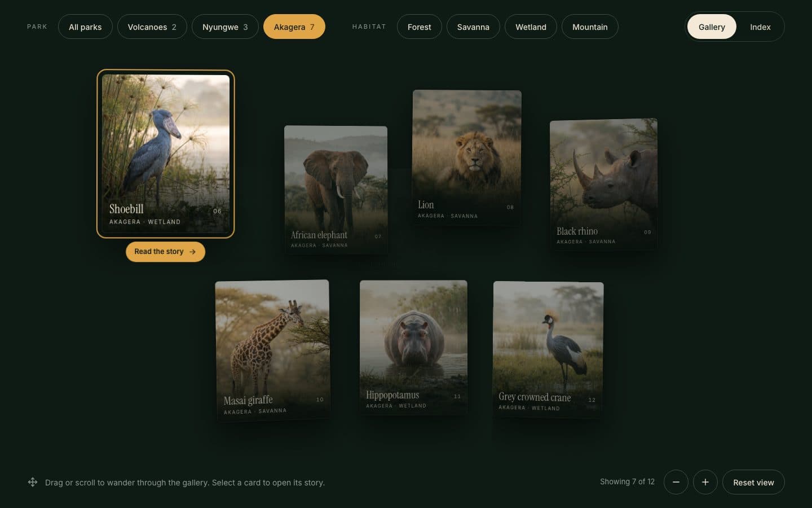Enable the Wetland habitat filter

point(531,27)
